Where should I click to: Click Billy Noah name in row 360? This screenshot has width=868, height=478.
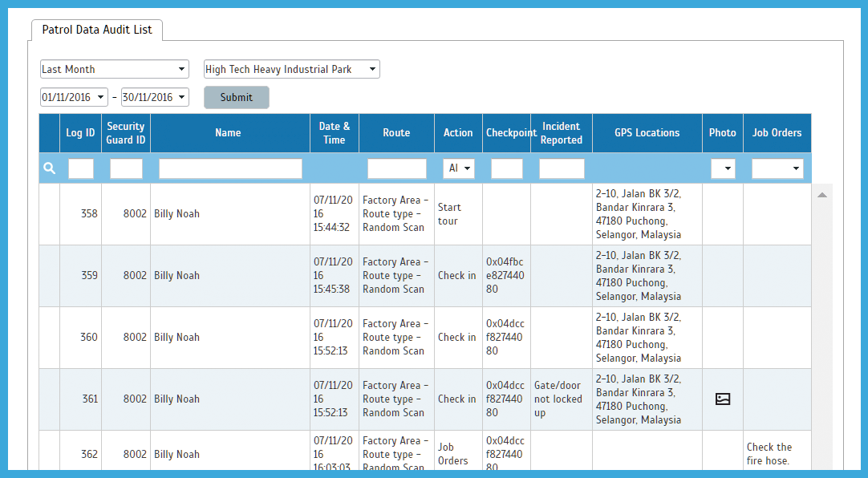coord(176,338)
